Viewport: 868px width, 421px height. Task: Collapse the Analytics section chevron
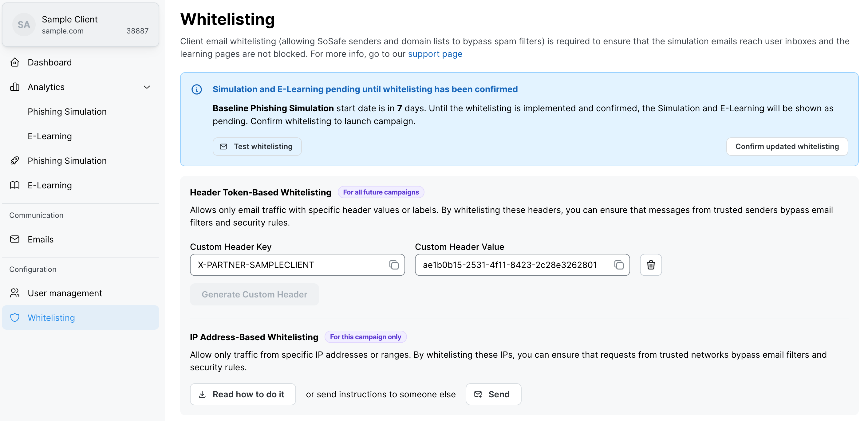coord(147,87)
